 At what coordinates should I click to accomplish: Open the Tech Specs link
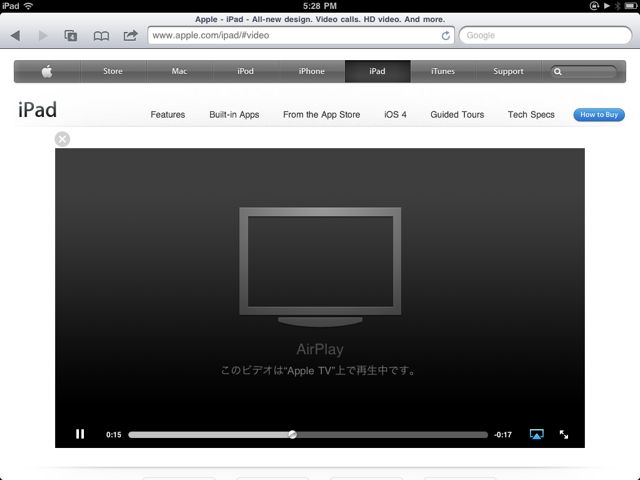(531, 115)
